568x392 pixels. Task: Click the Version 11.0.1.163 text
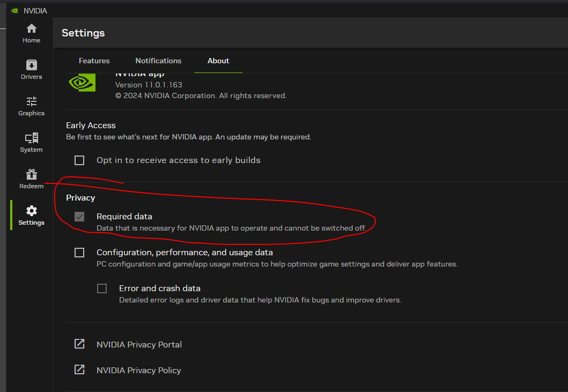(149, 85)
